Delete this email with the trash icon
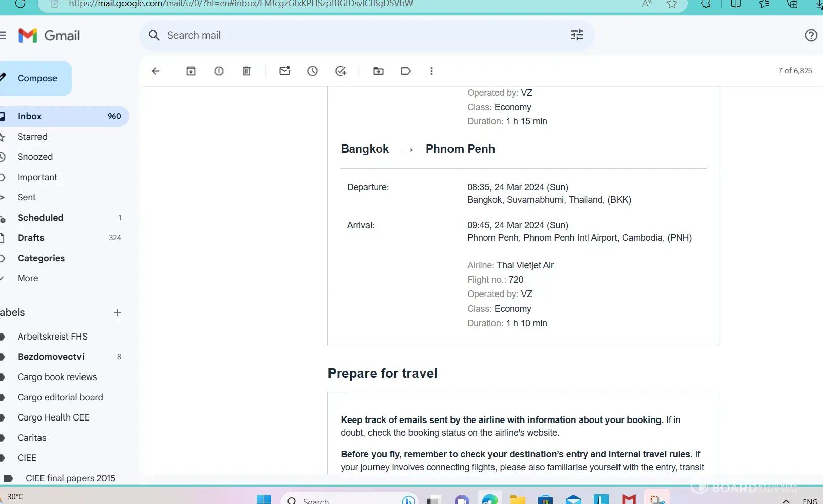 246,71
